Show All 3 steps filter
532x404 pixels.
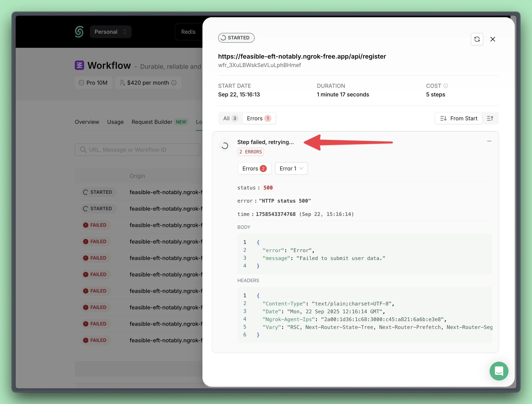[x=230, y=118]
